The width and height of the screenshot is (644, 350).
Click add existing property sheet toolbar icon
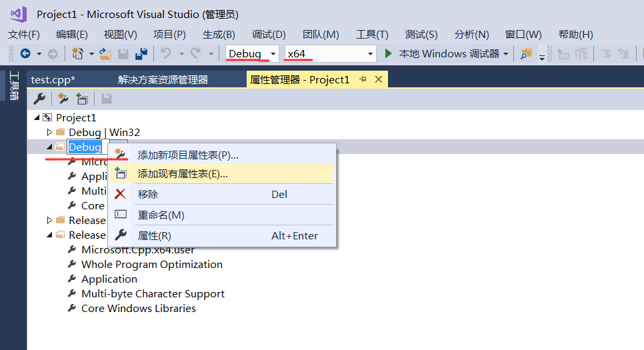click(82, 99)
